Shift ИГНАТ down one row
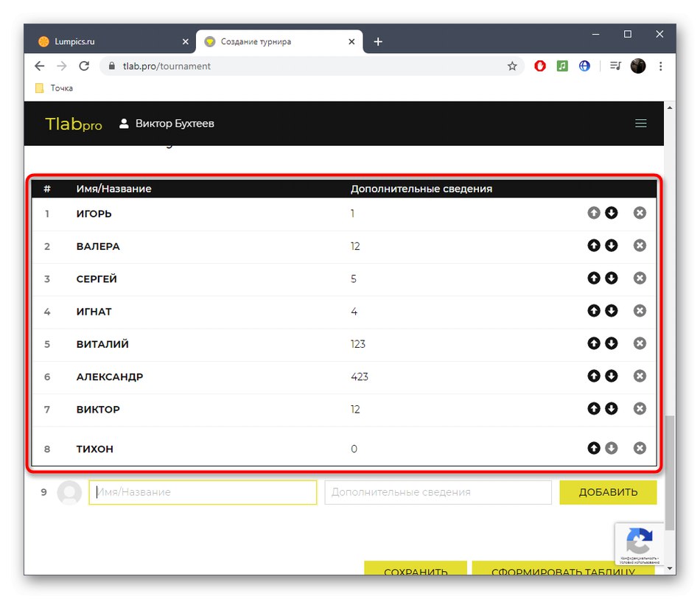Screen dimensions: 700x599 click(611, 311)
